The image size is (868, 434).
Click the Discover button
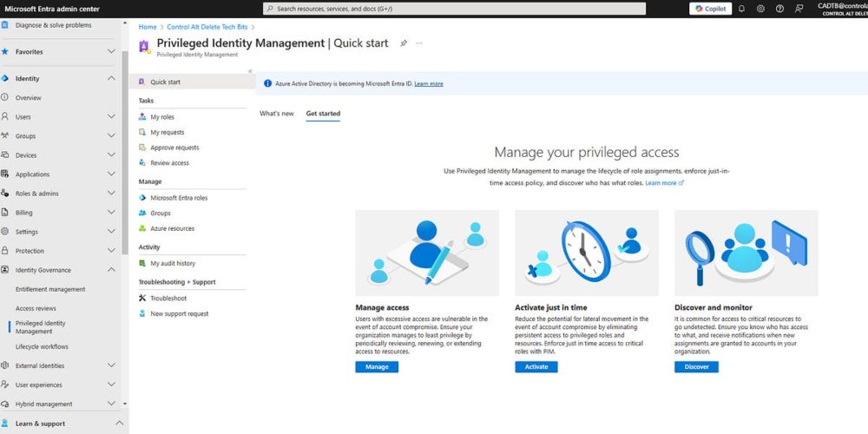[696, 367]
